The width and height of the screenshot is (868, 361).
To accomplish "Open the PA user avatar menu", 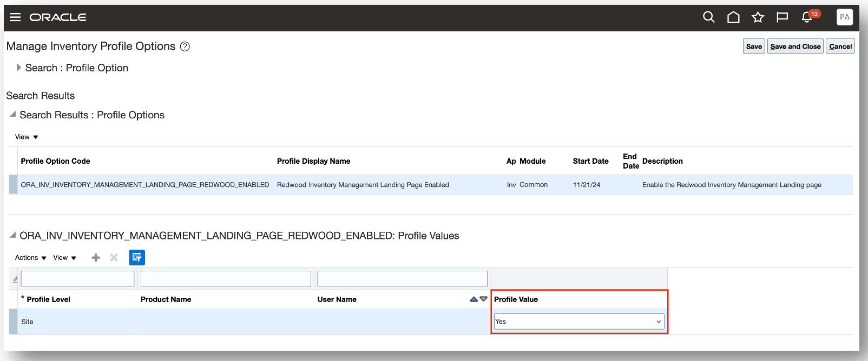I will tap(844, 17).
